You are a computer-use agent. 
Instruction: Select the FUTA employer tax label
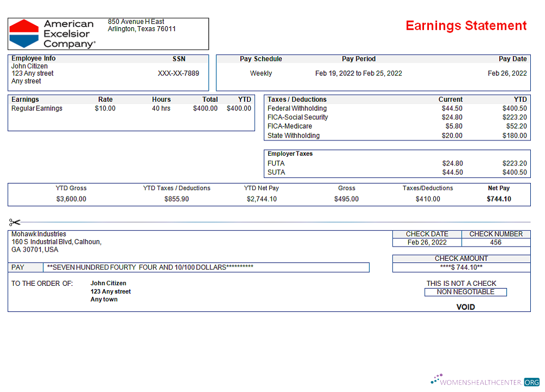click(276, 163)
